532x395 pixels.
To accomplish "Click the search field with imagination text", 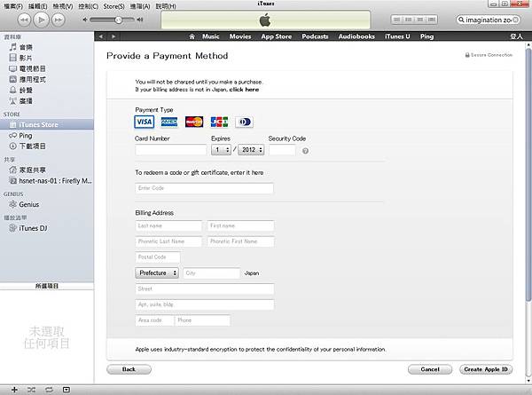I will (x=488, y=20).
